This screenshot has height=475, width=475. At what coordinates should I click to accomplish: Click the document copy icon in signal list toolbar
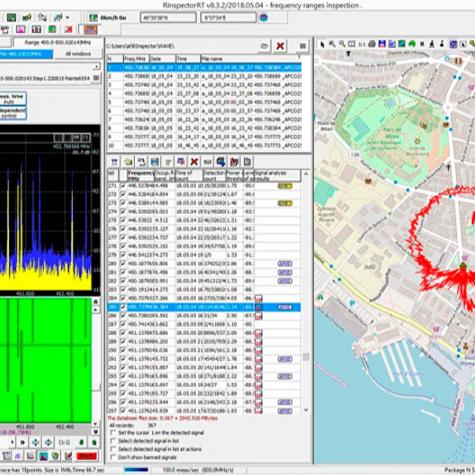(x=247, y=162)
